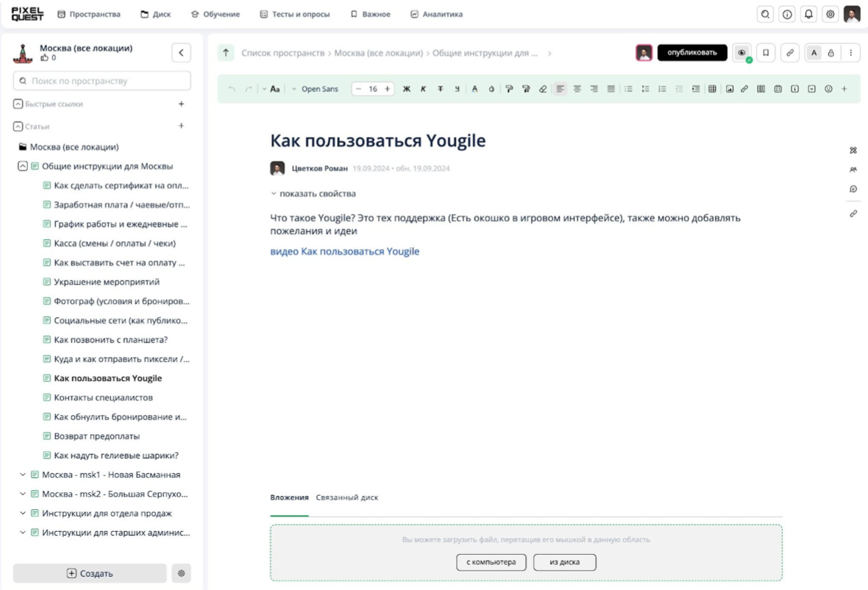Viewport: 868px width, 590px height.
Task: Open the text style (Aa) dropdown
Action: [x=271, y=88]
